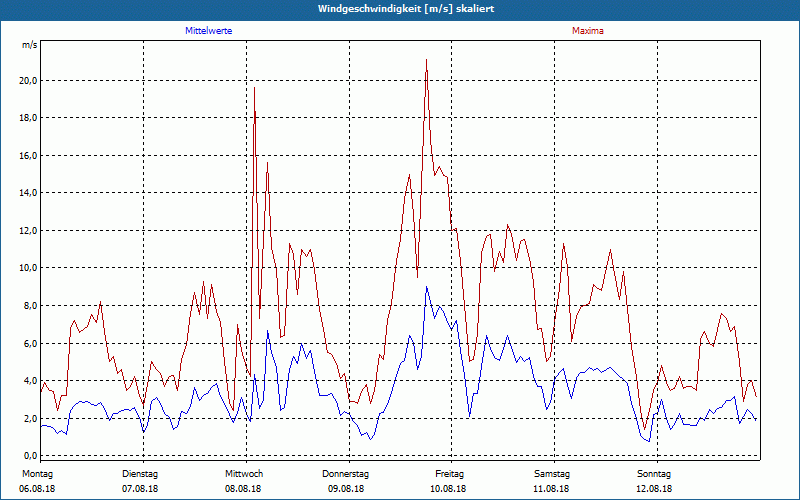Click the highest blue Mittelwerte peak near 9 m/s

(x=427, y=287)
